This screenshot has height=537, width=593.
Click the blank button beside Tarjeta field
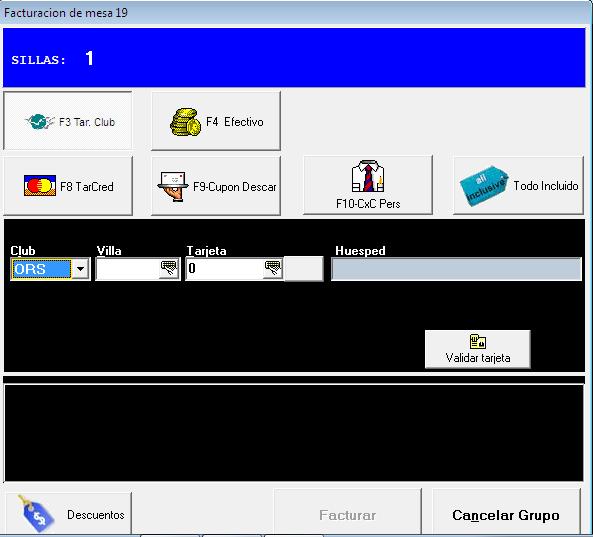tap(304, 269)
